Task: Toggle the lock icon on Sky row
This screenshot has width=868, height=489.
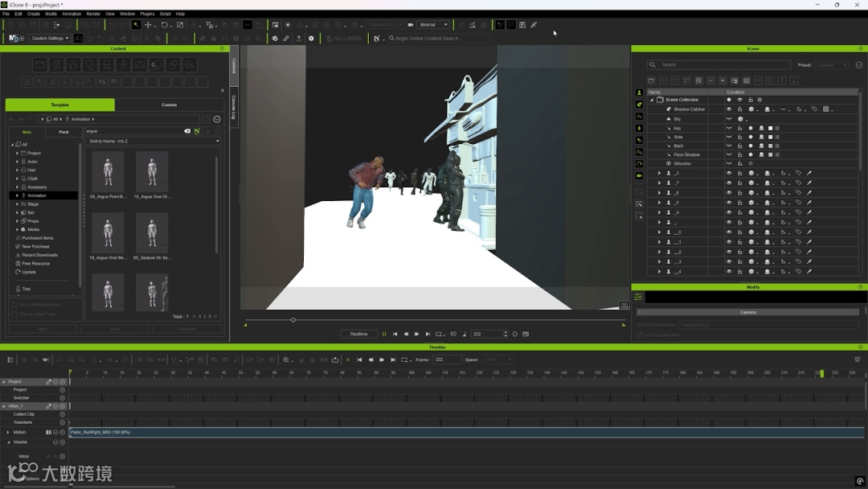Action: coord(739,119)
